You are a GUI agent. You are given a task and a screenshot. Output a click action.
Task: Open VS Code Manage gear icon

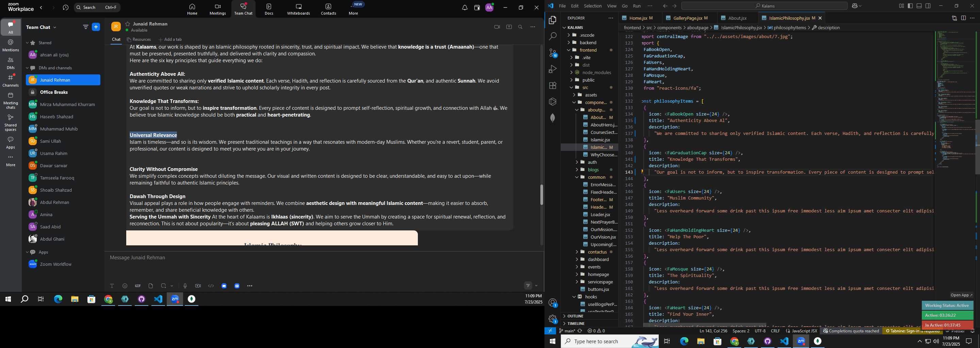pyautogui.click(x=553, y=319)
